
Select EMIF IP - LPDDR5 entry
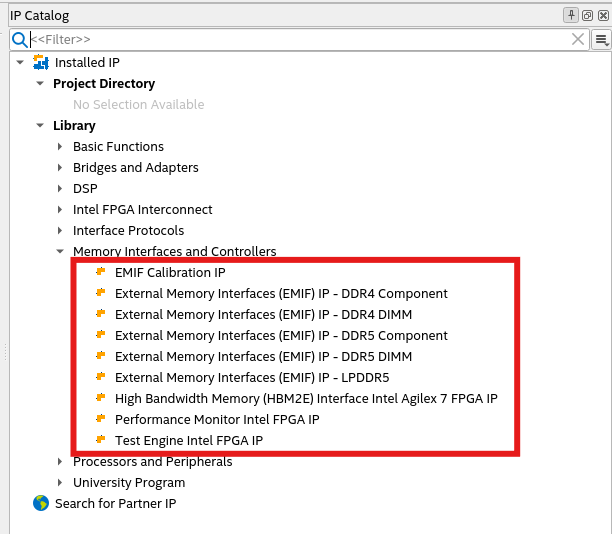251,377
